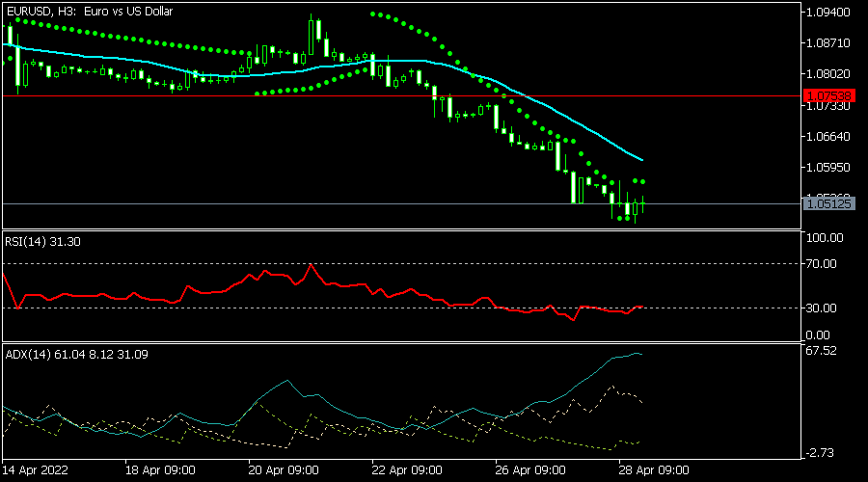The image size is (868, 482).
Task: Click the 1.08710 price axis value
Action: coord(828,43)
